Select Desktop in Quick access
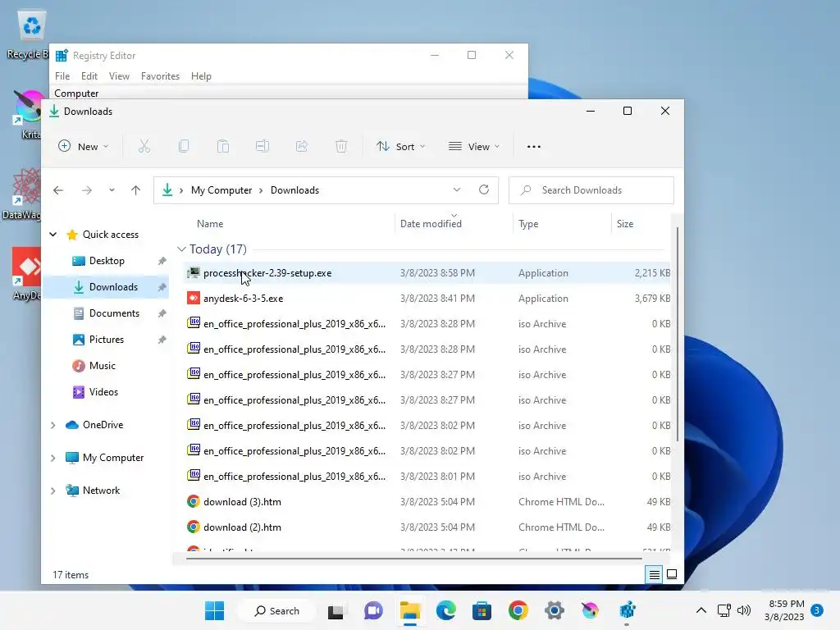This screenshot has height=630, width=840. pos(107,261)
